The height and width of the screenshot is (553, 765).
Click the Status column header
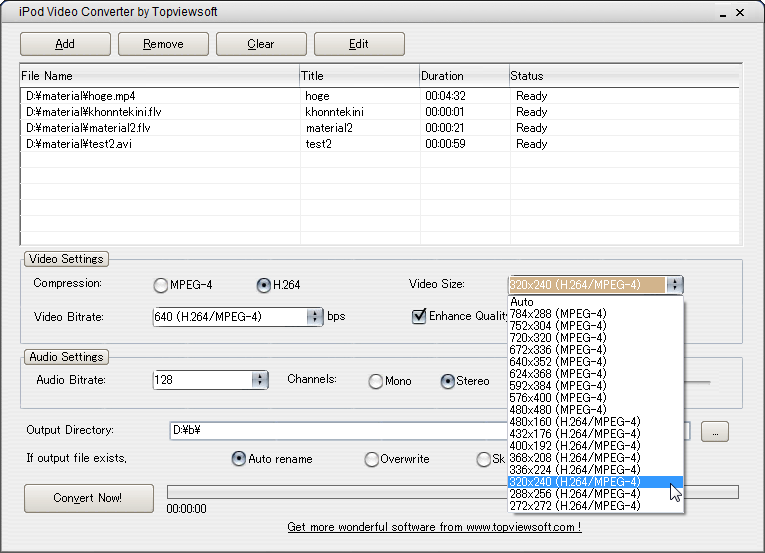coord(624,76)
